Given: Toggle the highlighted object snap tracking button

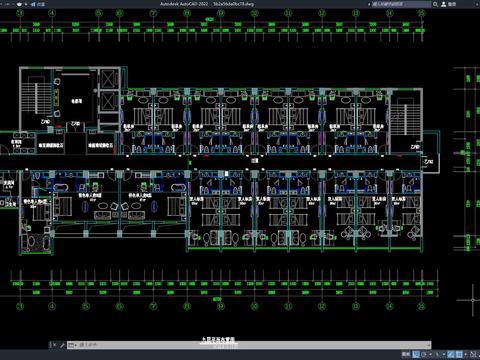Looking at the screenshot, I should (451, 354).
